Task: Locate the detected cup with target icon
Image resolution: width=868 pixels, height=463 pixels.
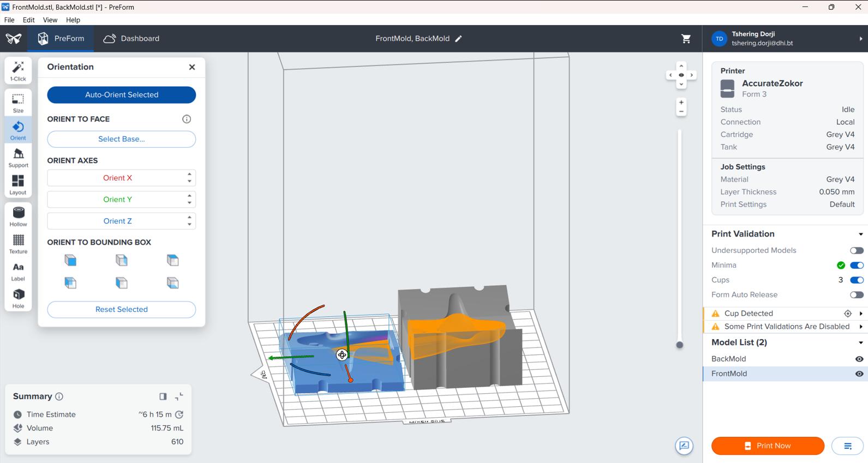Action: coord(848,314)
